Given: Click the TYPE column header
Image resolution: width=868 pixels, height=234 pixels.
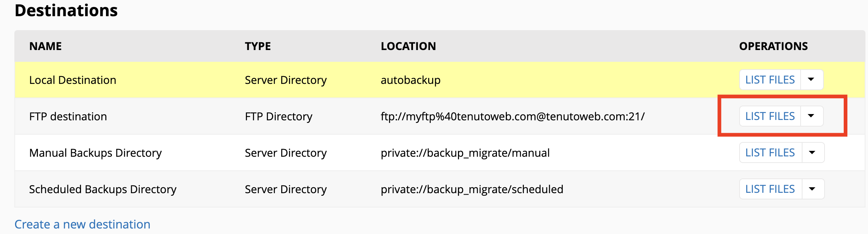Looking at the screenshot, I should [x=258, y=46].
